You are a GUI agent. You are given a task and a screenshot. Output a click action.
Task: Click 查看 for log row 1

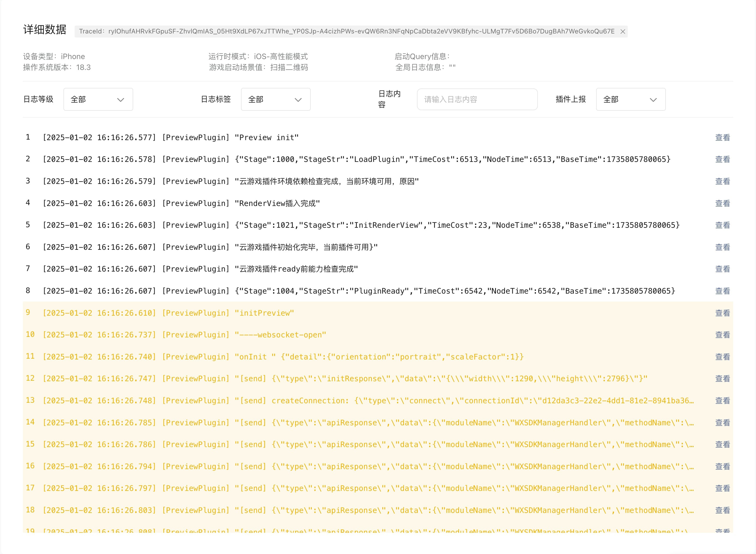[x=723, y=137]
